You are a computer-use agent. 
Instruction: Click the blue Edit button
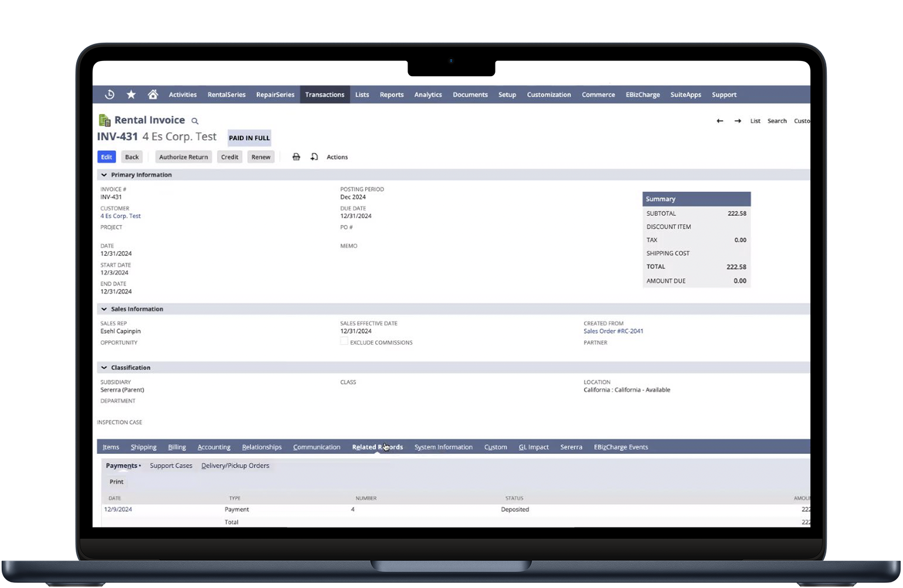(x=106, y=157)
